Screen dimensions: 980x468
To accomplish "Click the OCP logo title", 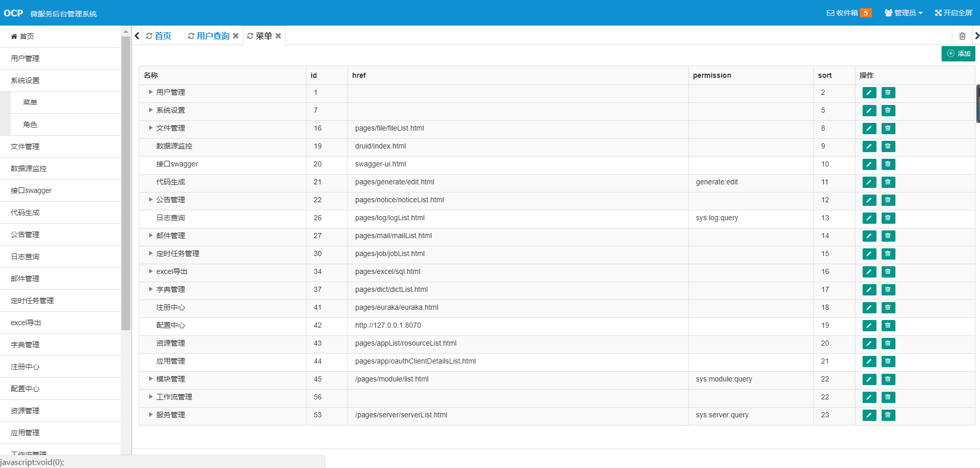I will coord(13,13).
